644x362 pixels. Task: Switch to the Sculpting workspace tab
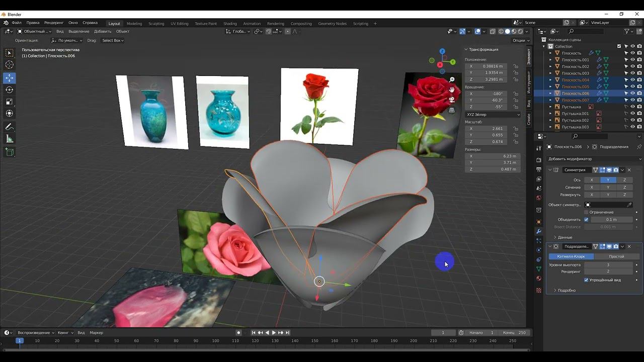pos(156,24)
